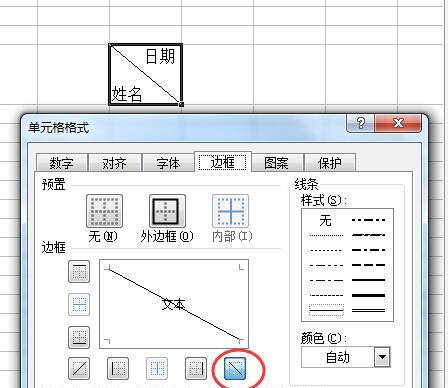Open the 颜色 color dropdown arrow

click(x=382, y=357)
